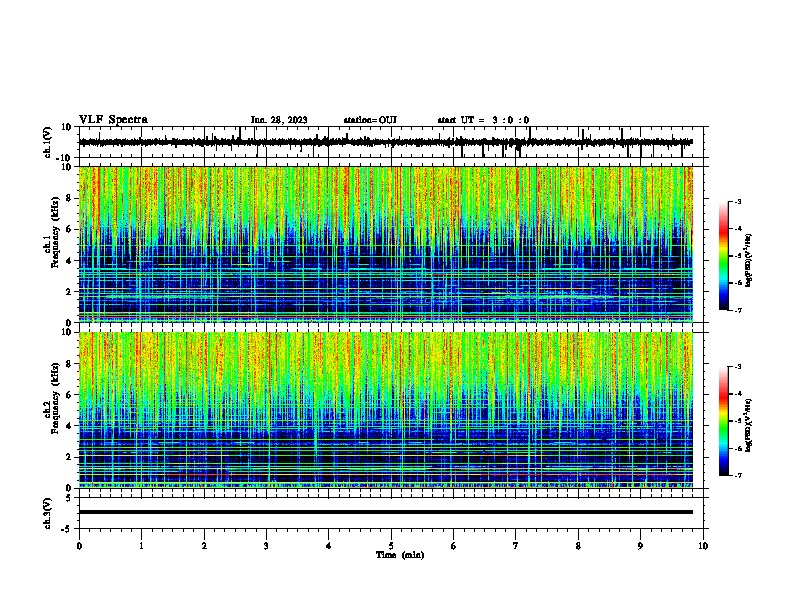Click the "VLF Spectra" plot title

click(x=113, y=120)
